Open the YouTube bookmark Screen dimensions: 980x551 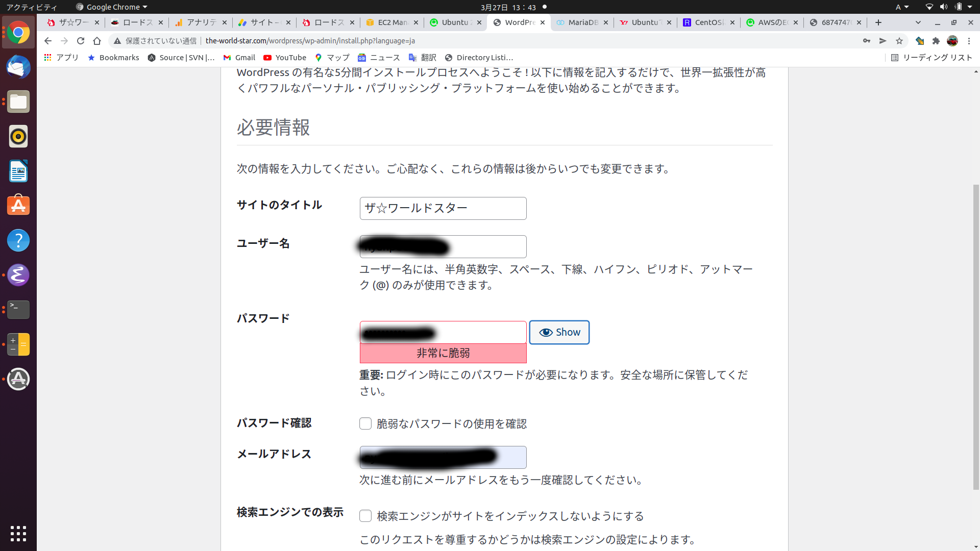pos(285,58)
